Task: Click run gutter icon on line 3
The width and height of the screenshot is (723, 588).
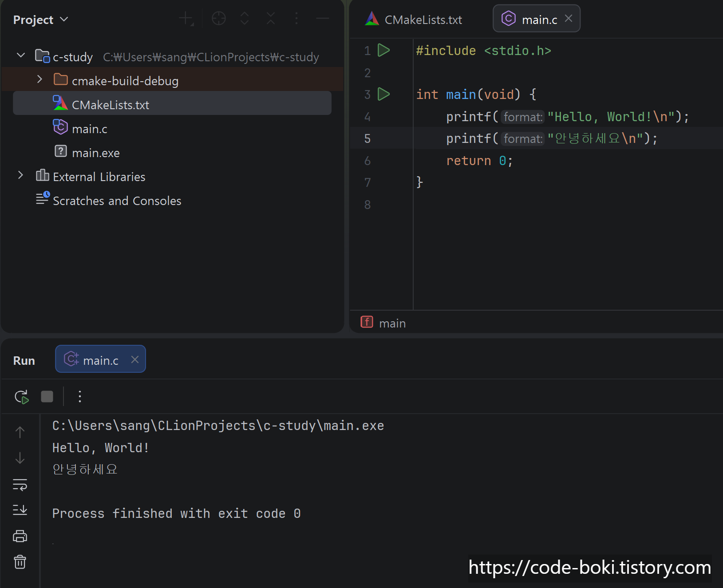Action: [383, 94]
